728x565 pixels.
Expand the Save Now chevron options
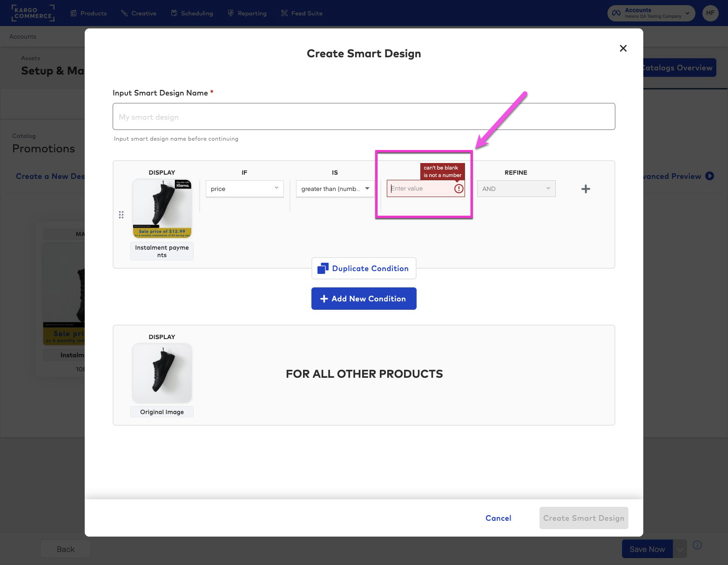[680, 549]
